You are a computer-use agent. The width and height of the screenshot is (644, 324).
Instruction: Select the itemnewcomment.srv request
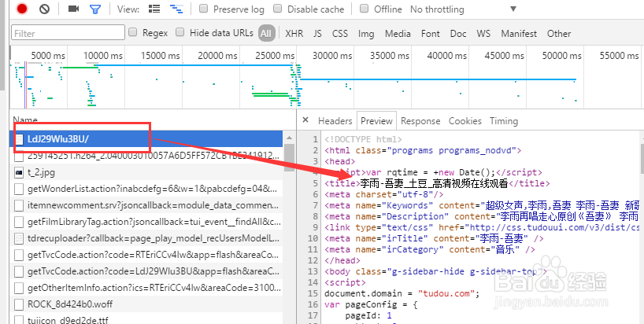(147, 205)
